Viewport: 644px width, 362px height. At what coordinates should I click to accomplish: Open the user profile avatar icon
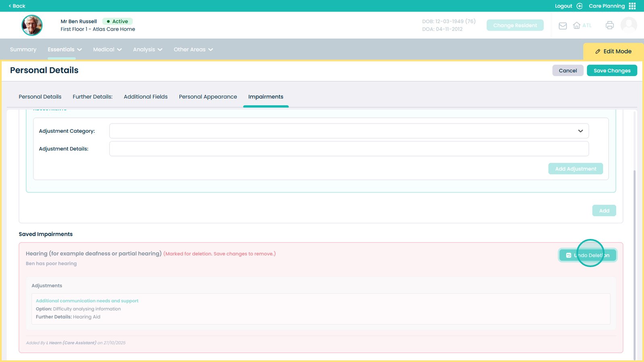pos(628,25)
